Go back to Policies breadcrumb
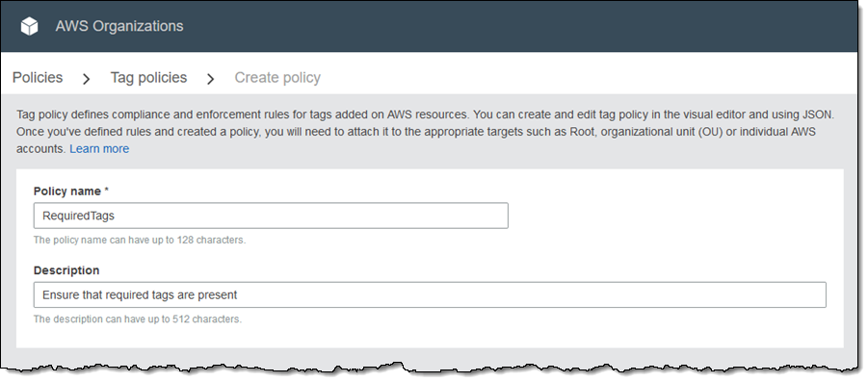The image size is (868, 382). pyautogui.click(x=37, y=77)
